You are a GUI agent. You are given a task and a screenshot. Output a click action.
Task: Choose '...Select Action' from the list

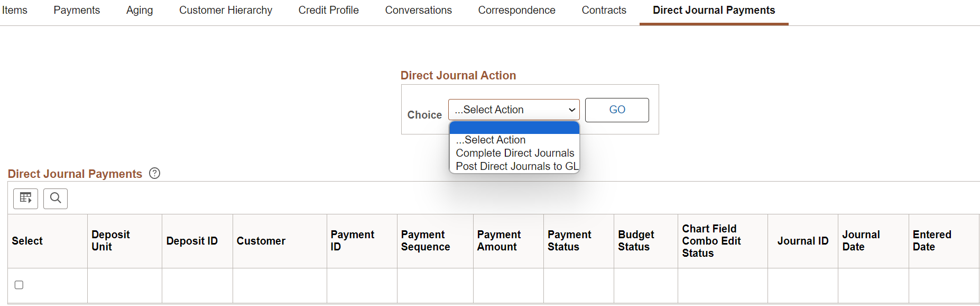(514, 140)
